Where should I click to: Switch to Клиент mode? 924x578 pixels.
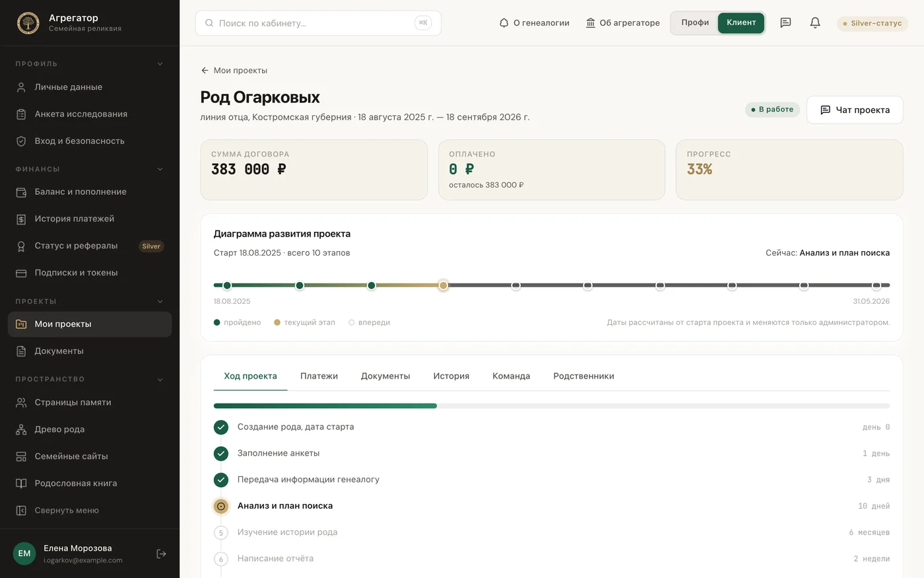click(x=741, y=23)
